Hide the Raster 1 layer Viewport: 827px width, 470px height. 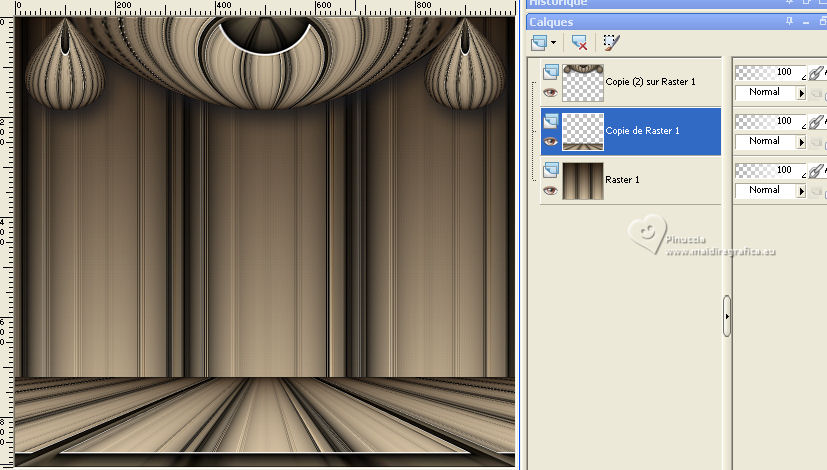coord(550,190)
